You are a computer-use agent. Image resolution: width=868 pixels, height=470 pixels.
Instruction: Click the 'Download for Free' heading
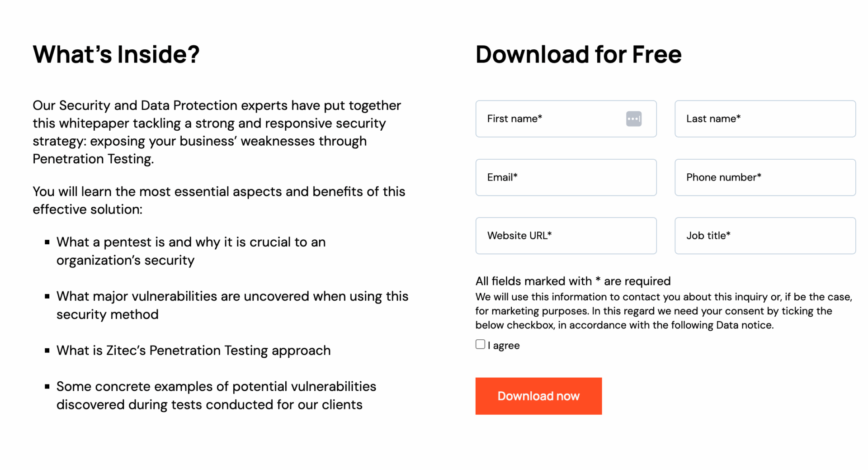pos(578,54)
